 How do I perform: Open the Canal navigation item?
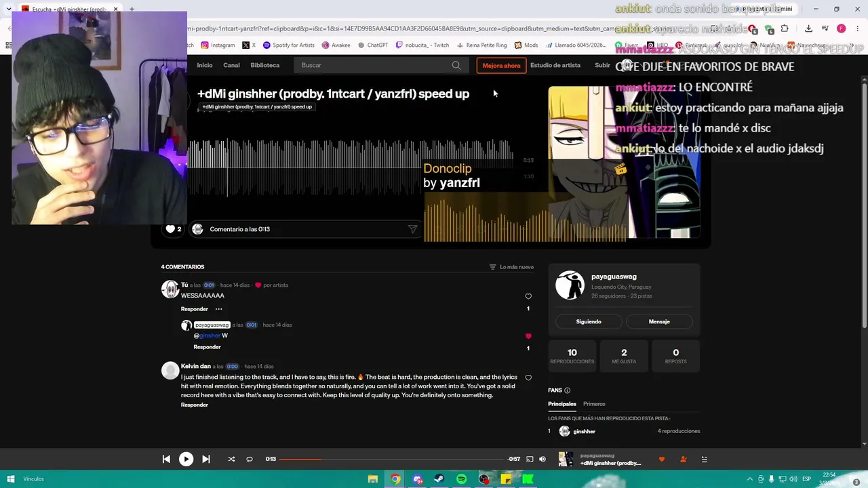pyautogui.click(x=231, y=65)
